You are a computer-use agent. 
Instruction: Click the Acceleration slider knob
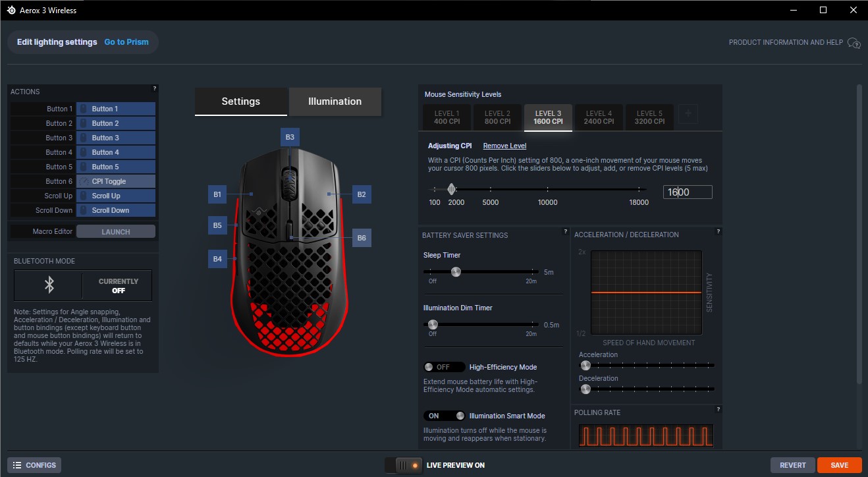[x=585, y=365]
